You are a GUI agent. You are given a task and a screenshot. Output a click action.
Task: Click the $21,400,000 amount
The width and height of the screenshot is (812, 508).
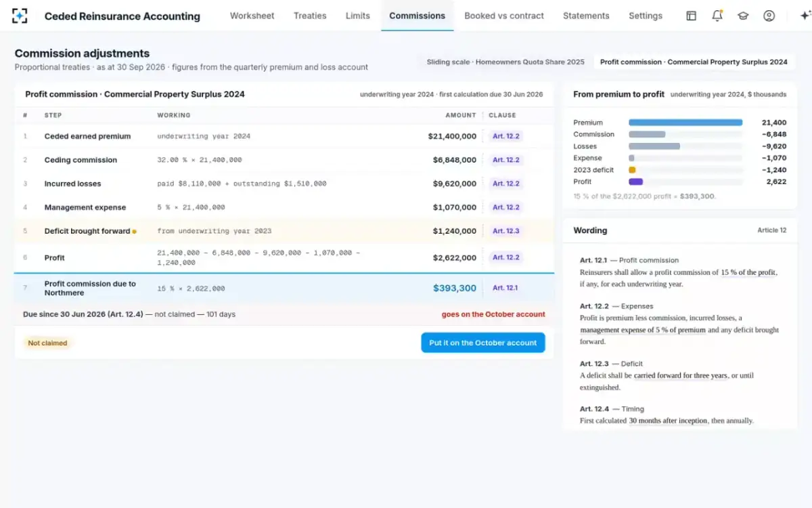(452, 136)
